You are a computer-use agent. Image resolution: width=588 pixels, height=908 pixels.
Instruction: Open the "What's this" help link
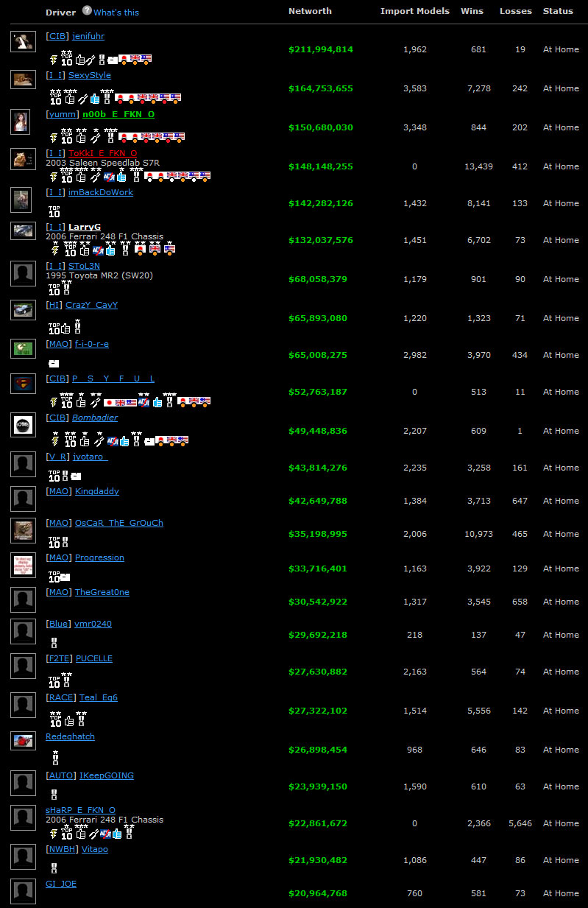(x=116, y=13)
